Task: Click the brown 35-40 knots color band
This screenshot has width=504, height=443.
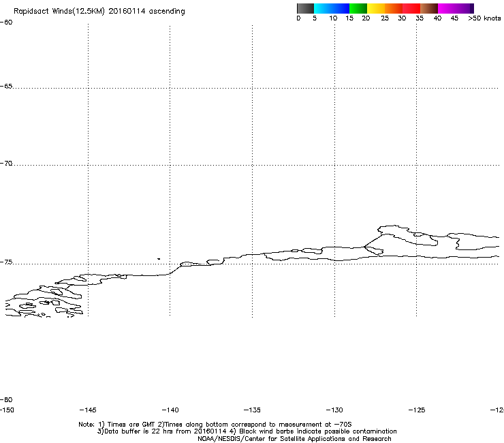Action: [x=429, y=8]
